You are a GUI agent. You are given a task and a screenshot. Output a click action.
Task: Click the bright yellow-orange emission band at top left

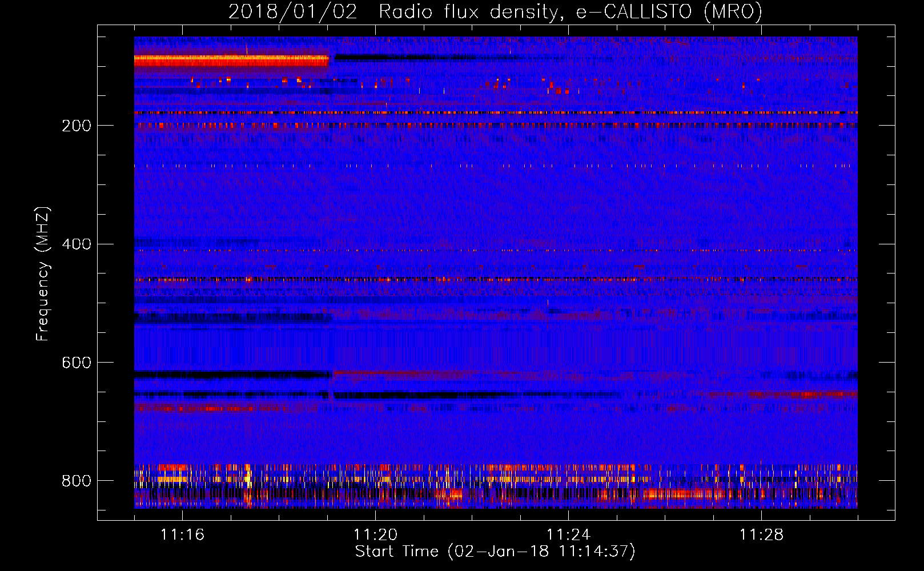(231, 59)
